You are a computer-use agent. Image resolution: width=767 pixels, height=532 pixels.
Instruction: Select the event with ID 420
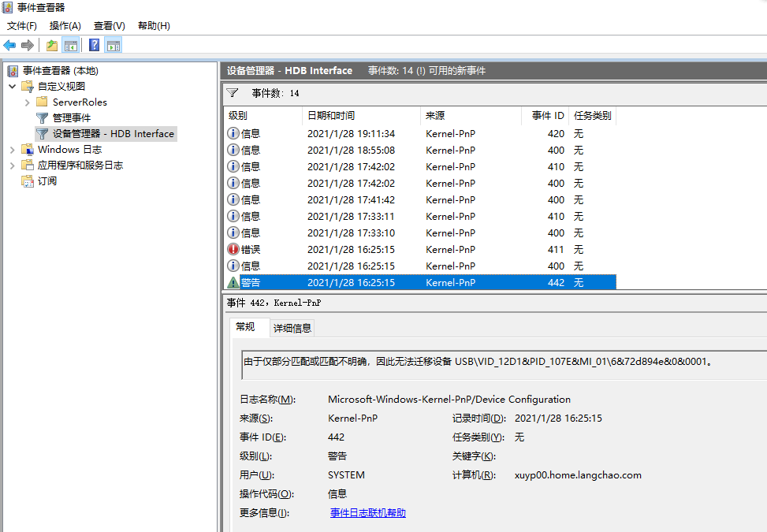(x=420, y=133)
